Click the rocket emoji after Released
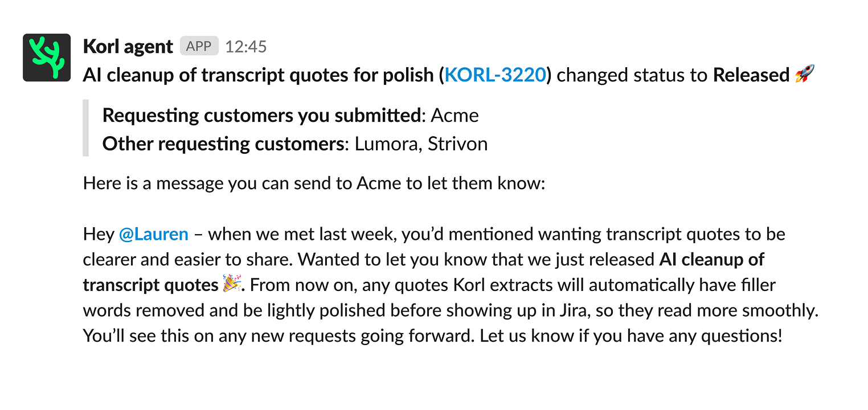Image resolution: width=868 pixels, height=410 pixels. [x=804, y=75]
